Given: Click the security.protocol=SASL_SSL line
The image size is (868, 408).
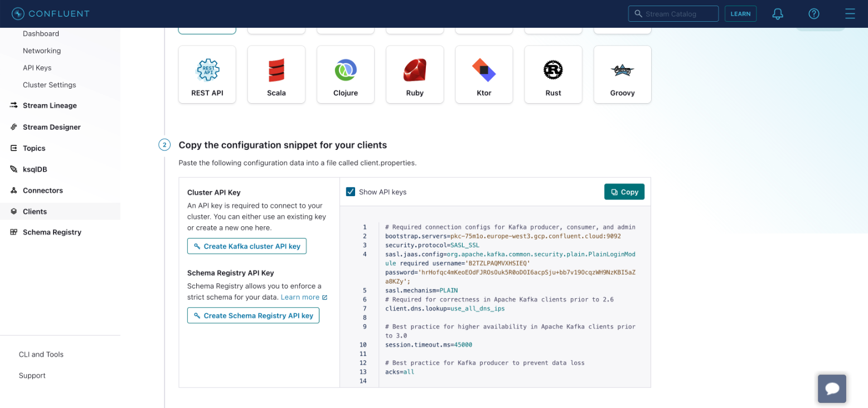Looking at the screenshot, I should coord(432,245).
